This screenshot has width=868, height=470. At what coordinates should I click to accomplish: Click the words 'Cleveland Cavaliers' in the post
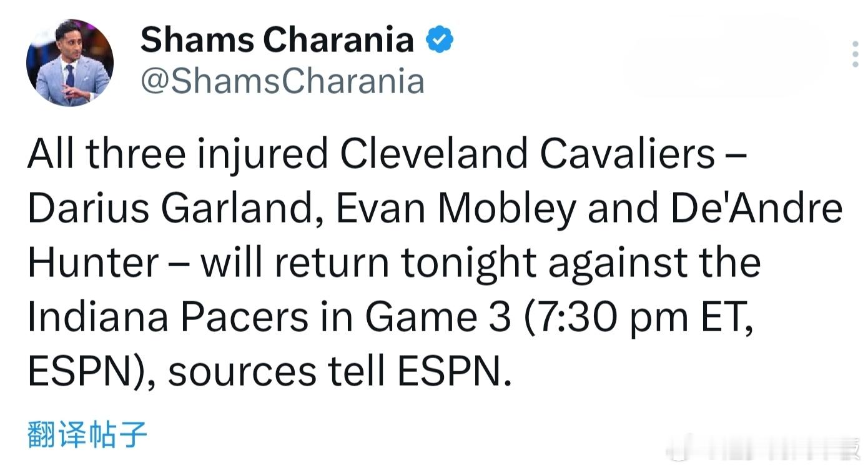tap(528, 153)
